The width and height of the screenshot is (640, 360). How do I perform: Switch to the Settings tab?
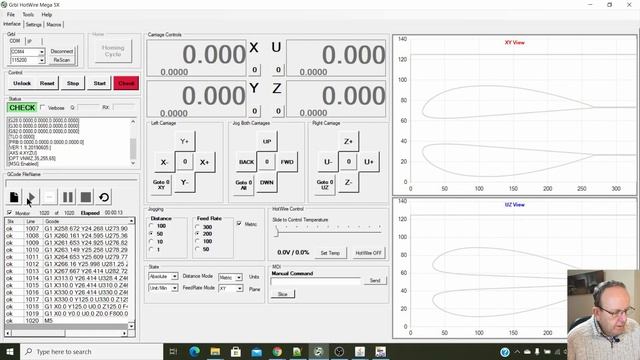33,24
